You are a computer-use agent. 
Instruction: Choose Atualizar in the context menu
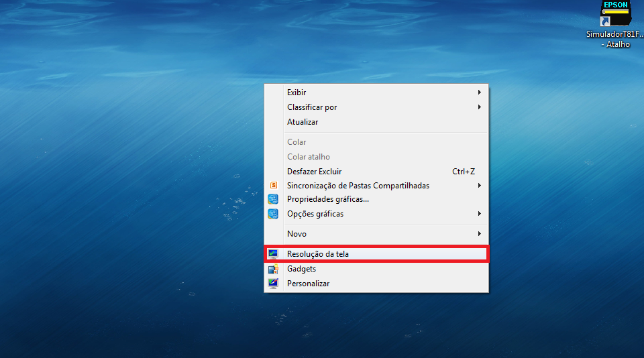[x=376, y=122]
